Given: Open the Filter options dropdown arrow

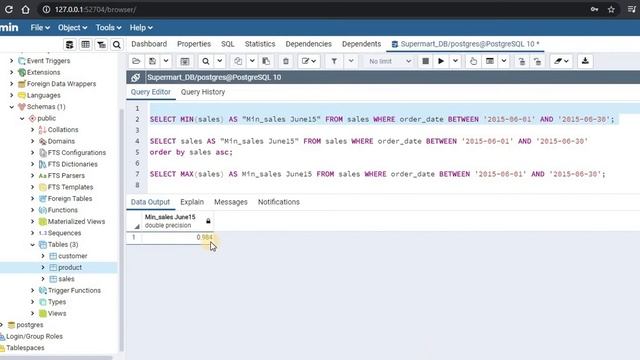Looking at the screenshot, I should click(x=351, y=61).
